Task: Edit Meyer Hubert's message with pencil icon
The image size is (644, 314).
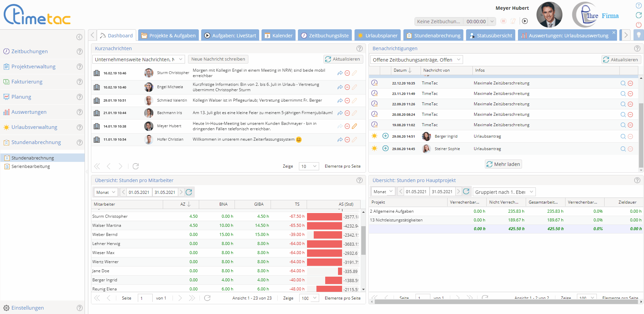Action: [354, 126]
